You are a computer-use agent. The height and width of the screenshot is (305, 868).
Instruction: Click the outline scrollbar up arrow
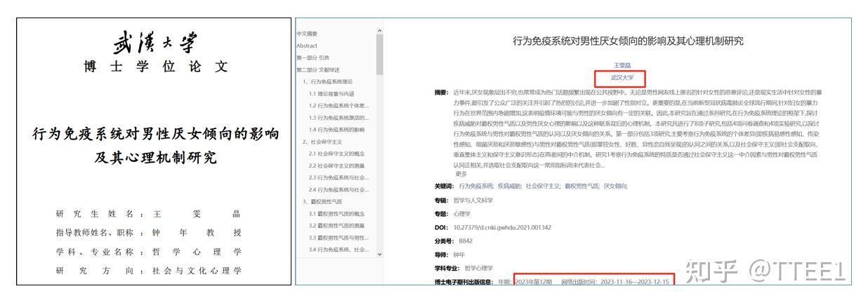(380, 31)
